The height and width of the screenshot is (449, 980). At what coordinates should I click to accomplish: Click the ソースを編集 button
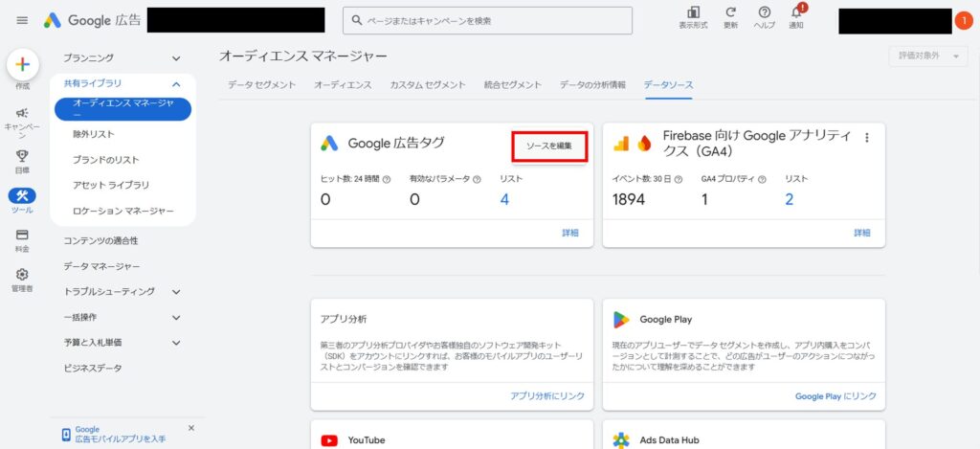pos(549,146)
